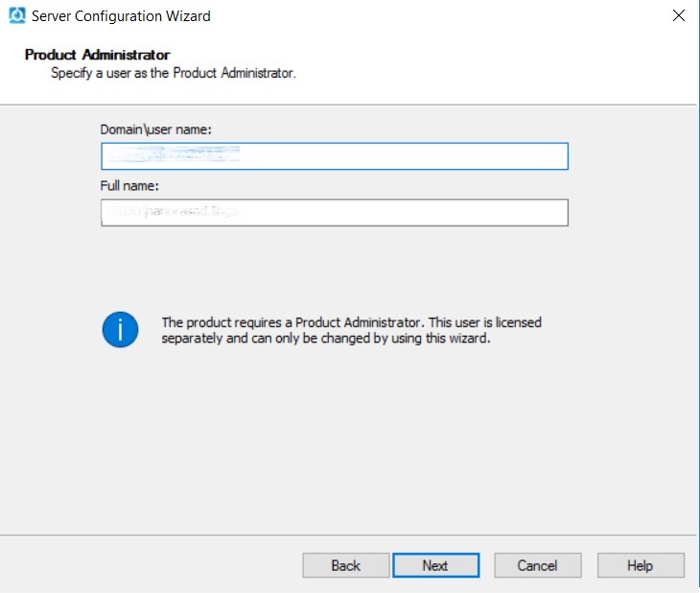Close the Server Configuration Wizard window
700x593 pixels.
(678, 16)
